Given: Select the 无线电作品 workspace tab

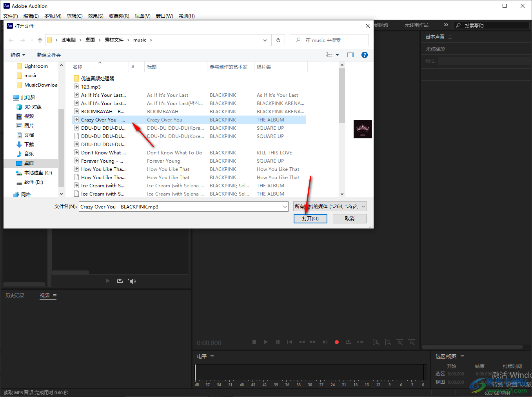Looking at the screenshot, I should 416,25.
